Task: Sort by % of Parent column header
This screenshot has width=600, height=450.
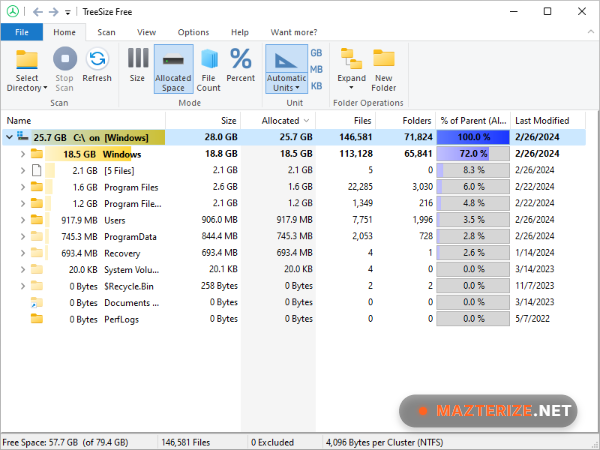Action: click(473, 121)
